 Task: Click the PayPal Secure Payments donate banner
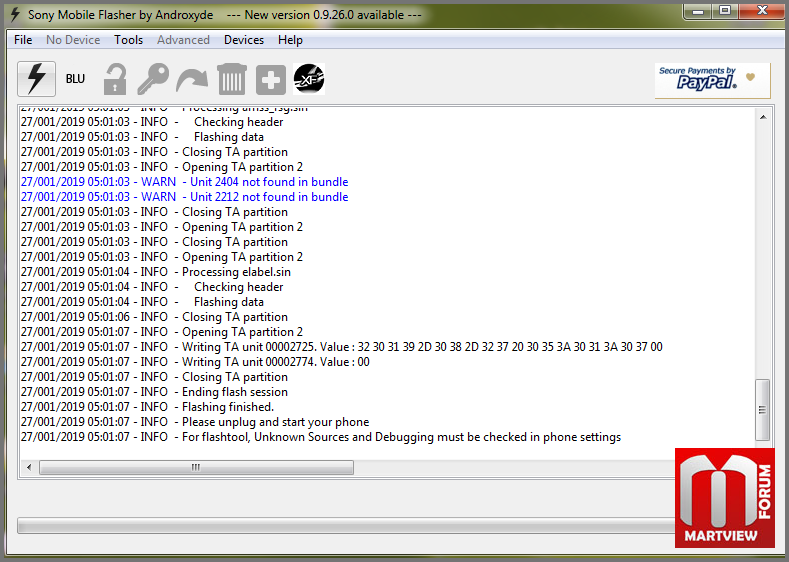click(x=712, y=80)
